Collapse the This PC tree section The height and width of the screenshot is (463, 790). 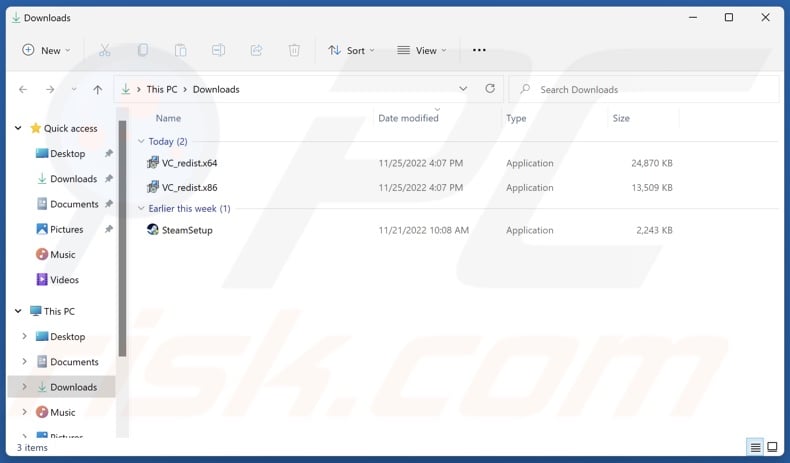coord(18,311)
